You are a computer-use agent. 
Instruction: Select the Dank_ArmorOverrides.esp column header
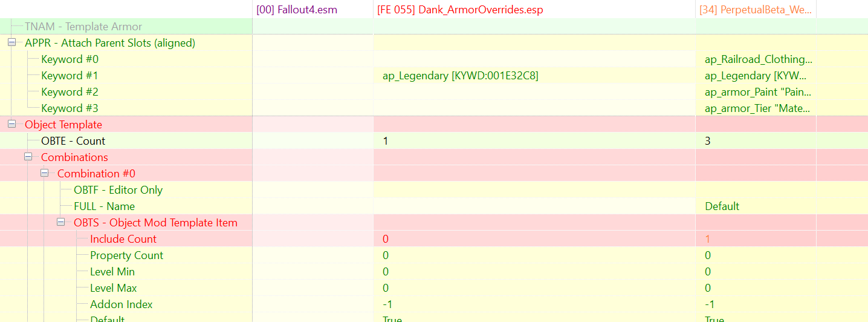[534, 10]
